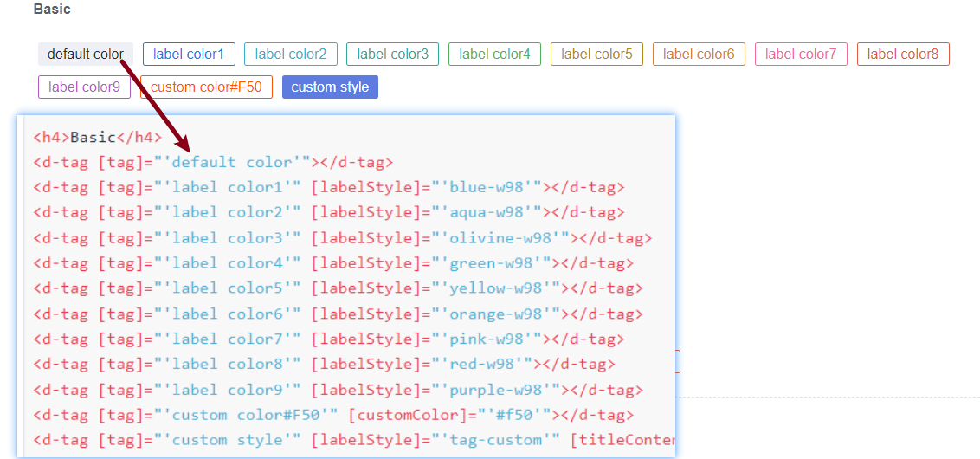Screen dimensions: 980x459
Task: Pick the orange 'label color6' tag
Action: coord(699,55)
